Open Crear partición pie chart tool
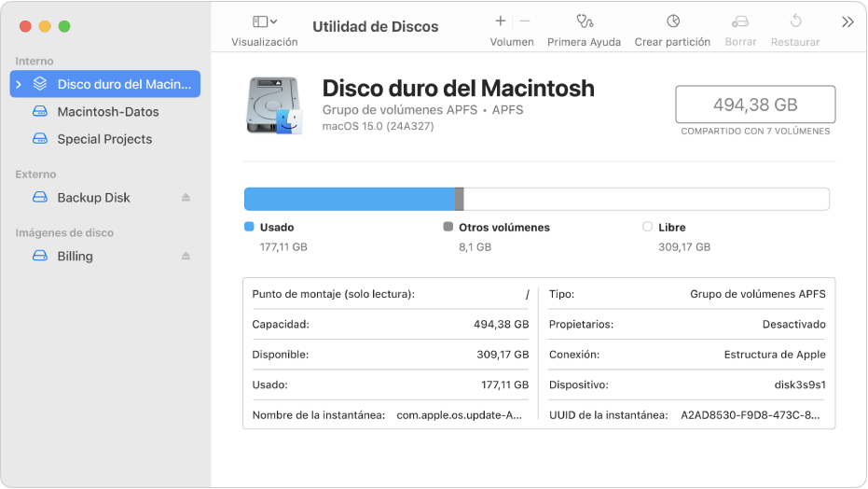868x489 pixels. click(672, 21)
